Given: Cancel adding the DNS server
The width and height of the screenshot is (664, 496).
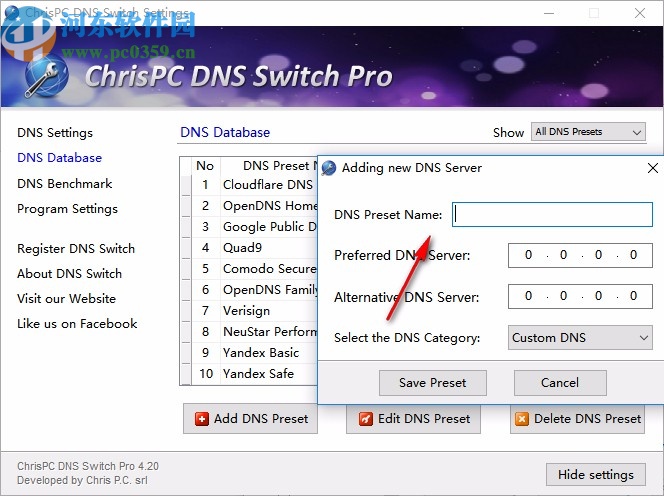Looking at the screenshot, I should click(x=560, y=383).
